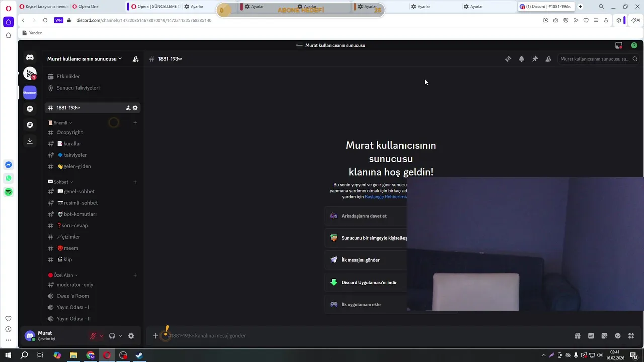Open download apps icon in server list

(x=30, y=141)
